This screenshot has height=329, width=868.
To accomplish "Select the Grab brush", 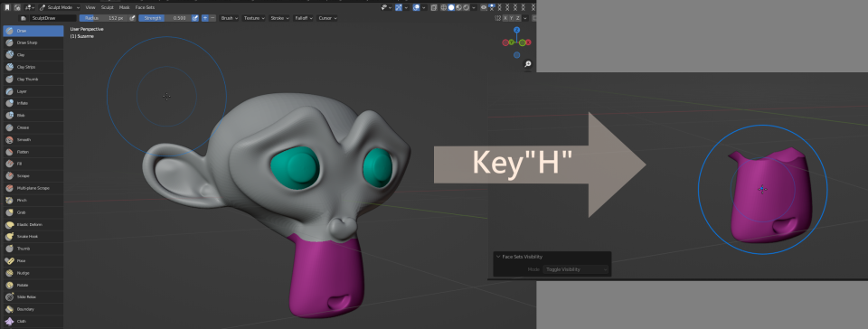I will (33, 212).
